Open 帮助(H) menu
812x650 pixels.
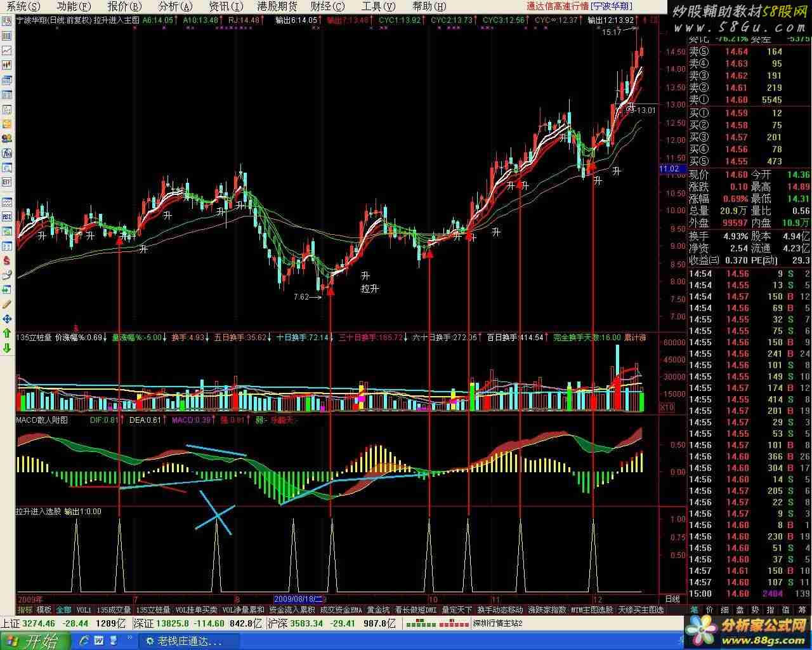pos(429,6)
